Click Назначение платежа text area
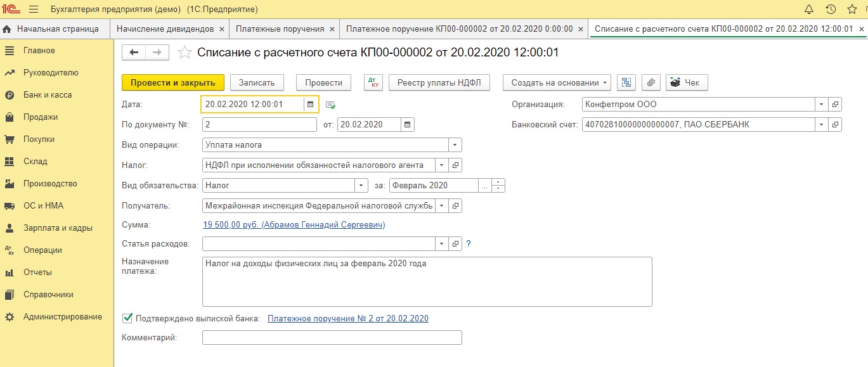868x367 pixels. click(427, 281)
